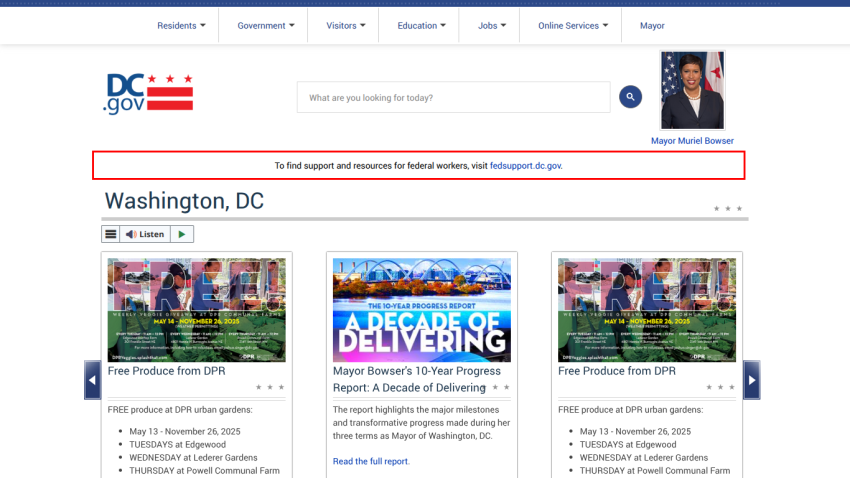The height and width of the screenshot is (478, 850).
Task: Open A Decade of Delivering image
Action: pyautogui.click(x=422, y=310)
